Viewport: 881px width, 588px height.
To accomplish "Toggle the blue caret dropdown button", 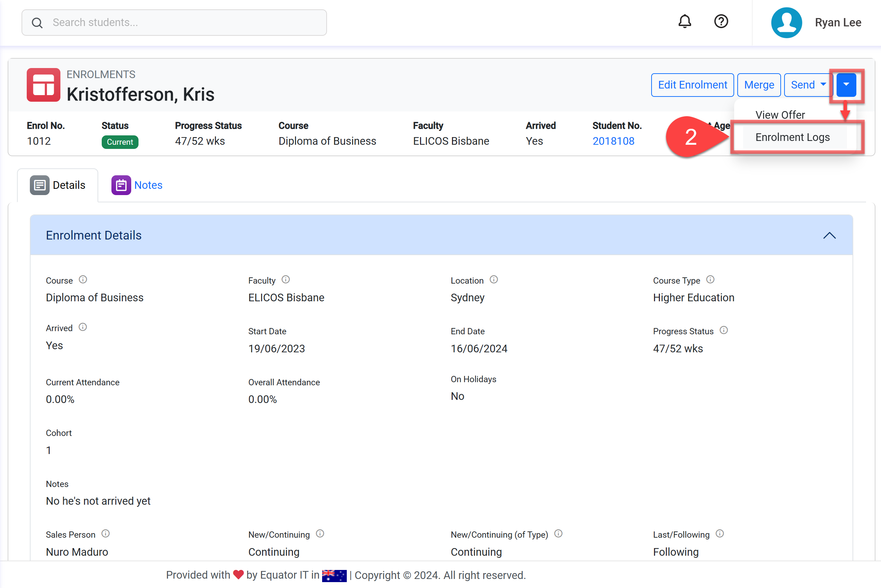I will 846,85.
